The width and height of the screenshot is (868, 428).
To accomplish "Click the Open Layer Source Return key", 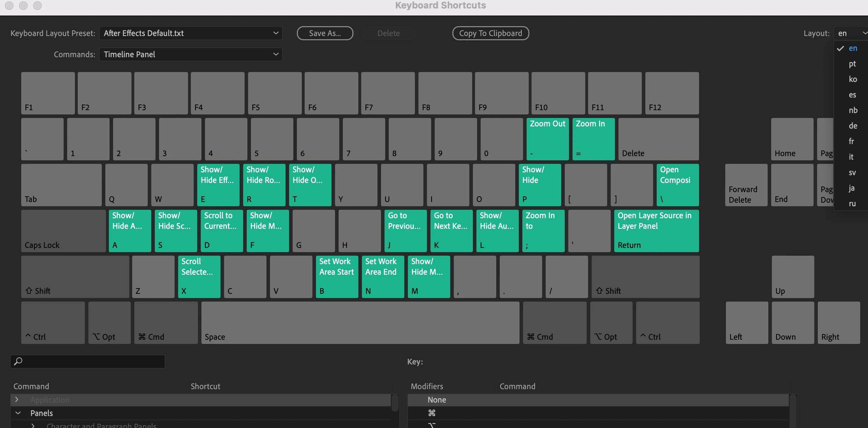I will tap(656, 231).
